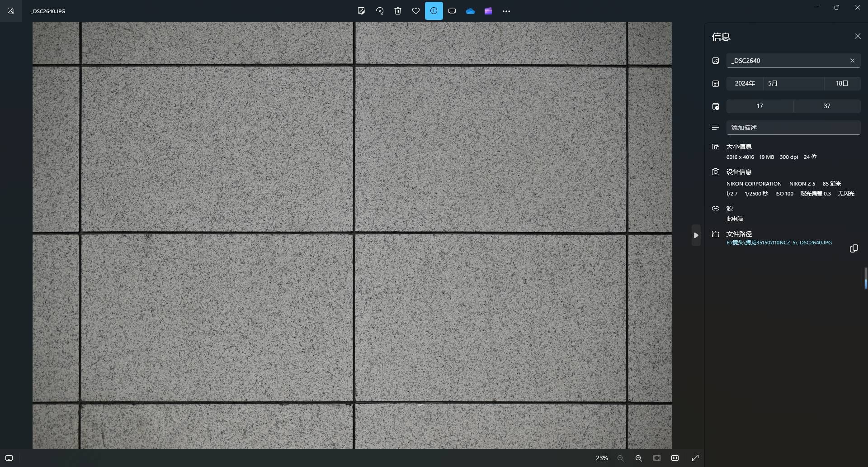Screen dimensions: 868x467
Task: Toggle the info panel button
Action: click(x=434, y=11)
